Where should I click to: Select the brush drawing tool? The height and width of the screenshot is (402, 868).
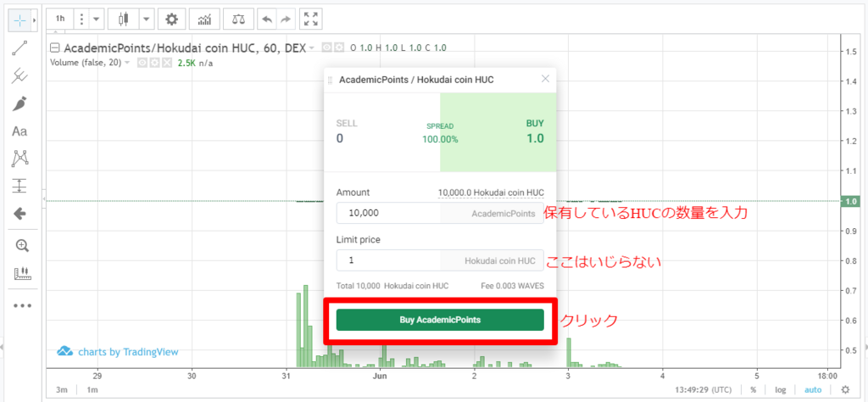click(x=20, y=103)
